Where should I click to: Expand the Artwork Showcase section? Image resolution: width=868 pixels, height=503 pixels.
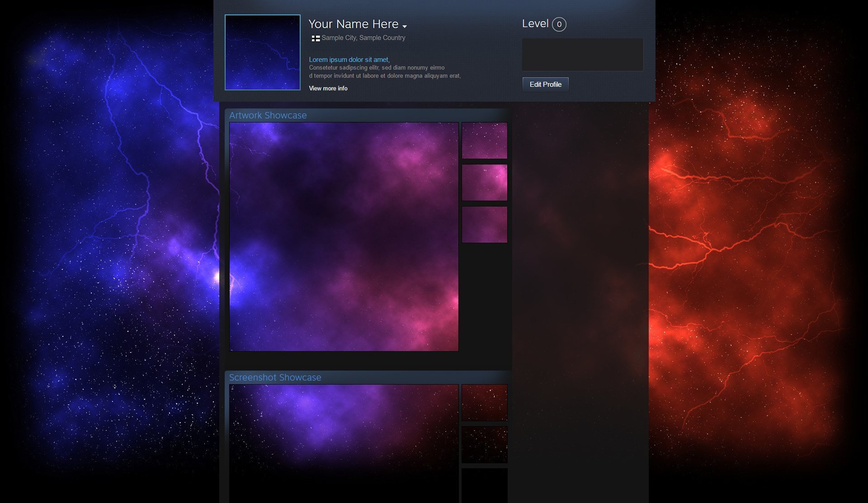tap(267, 114)
